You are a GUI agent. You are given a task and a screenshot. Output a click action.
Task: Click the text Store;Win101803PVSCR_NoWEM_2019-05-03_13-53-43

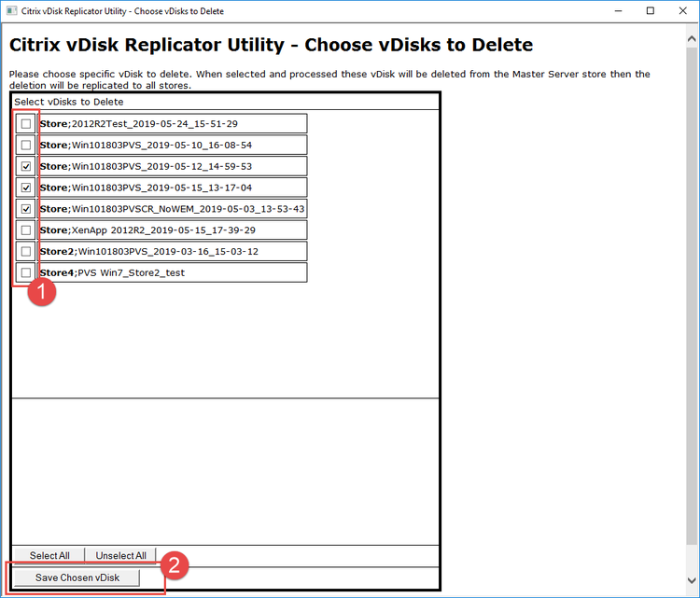click(172, 209)
